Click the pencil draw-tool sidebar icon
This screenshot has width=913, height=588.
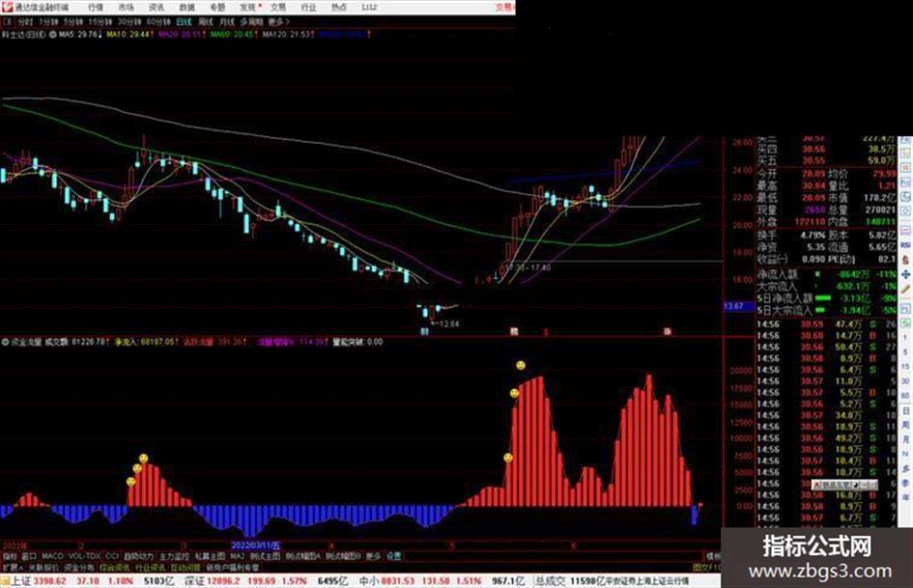coord(905,289)
